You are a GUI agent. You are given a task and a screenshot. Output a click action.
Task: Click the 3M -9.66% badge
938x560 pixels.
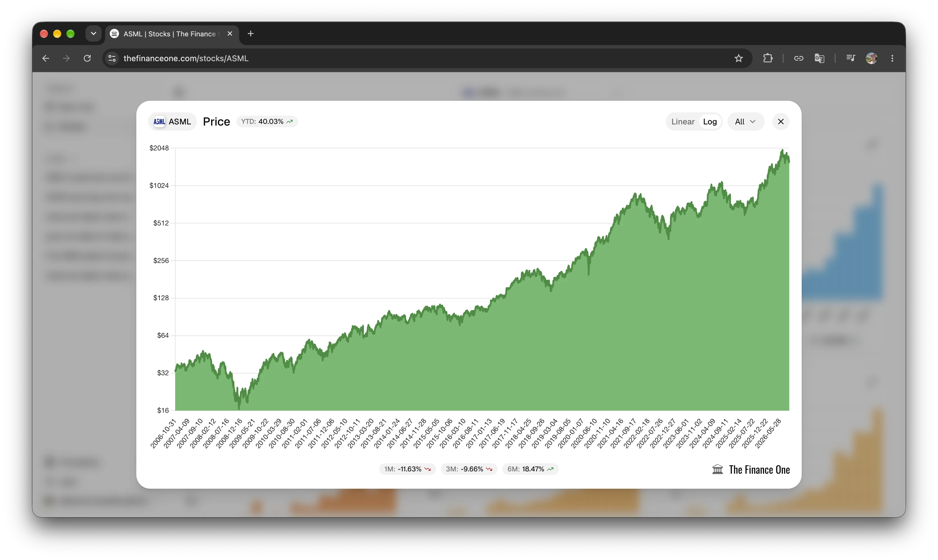(x=469, y=469)
